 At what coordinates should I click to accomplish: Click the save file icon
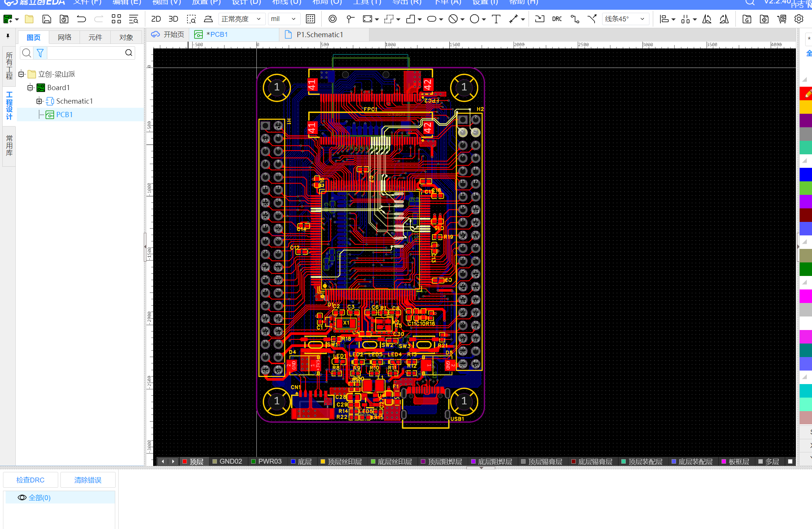coord(47,19)
